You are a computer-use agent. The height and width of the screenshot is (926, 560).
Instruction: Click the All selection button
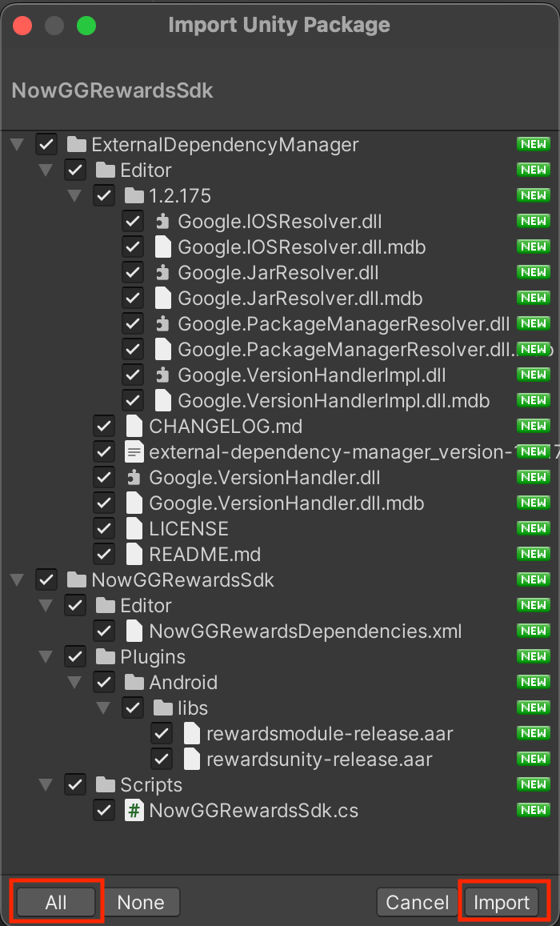click(x=55, y=902)
